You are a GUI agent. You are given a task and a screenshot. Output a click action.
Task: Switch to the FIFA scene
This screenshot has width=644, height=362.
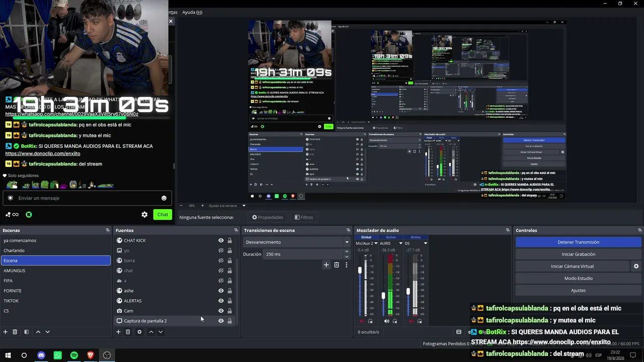tap(56, 281)
